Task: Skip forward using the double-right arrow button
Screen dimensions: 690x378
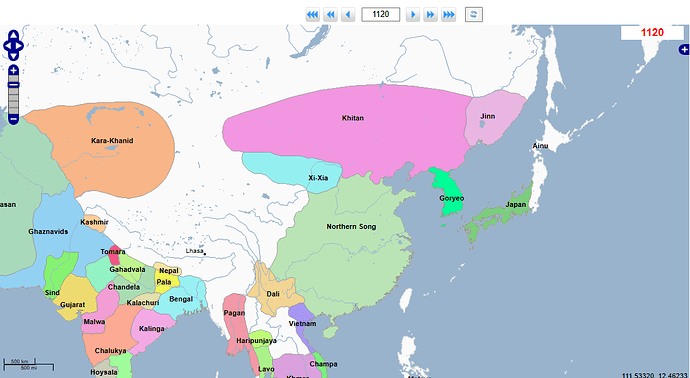Action: [x=430, y=15]
